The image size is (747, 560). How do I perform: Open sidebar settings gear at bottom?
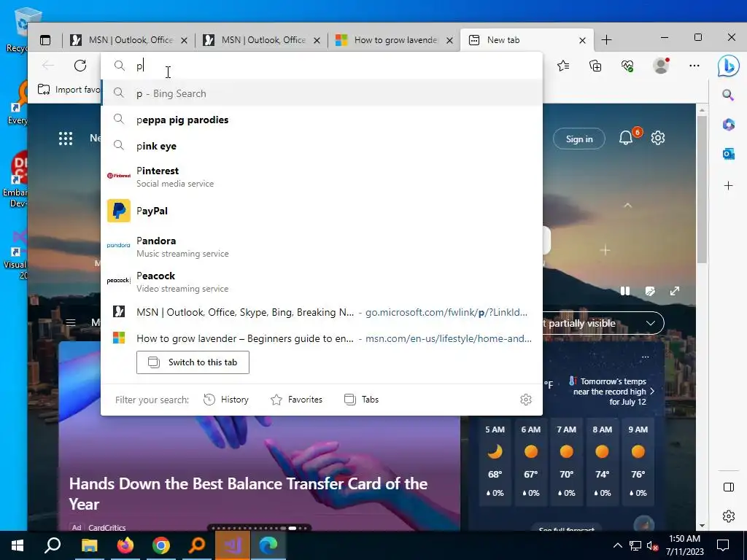click(x=729, y=516)
